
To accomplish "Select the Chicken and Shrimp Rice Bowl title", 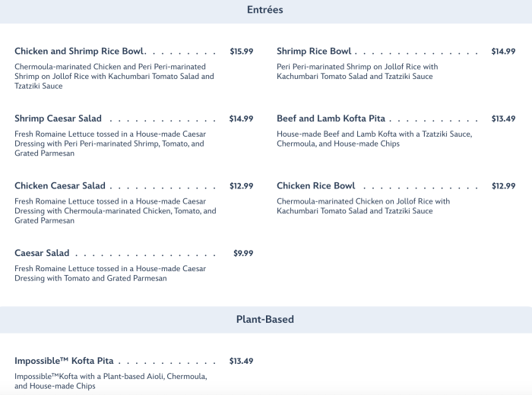I will pyautogui.click(x=79, y=52).
